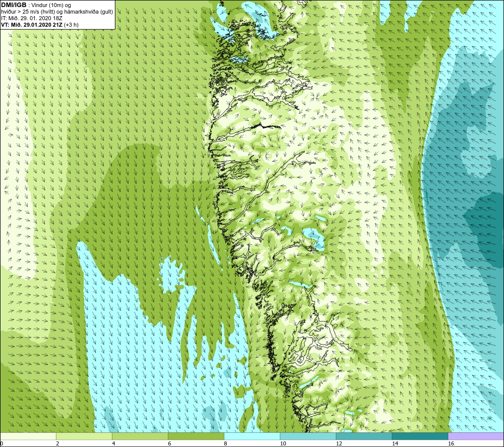Click the legend scale label '2'
The width and height of the screenshot is (504, 447).
tap(57, 443)
